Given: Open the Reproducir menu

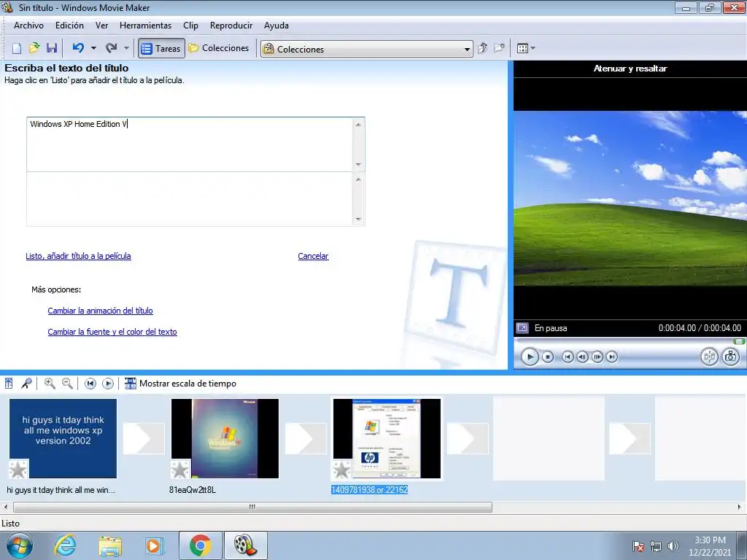Looking at the screenshot, I should coord(231,26).
